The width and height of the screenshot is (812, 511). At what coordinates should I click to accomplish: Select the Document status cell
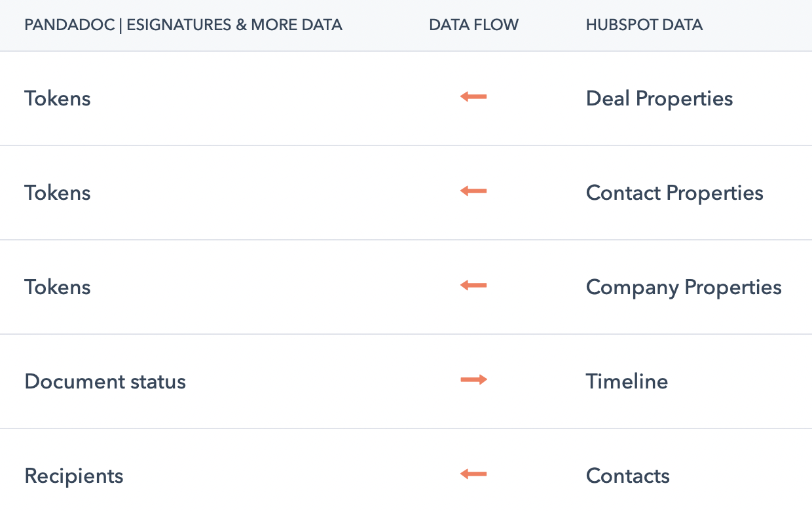point(105,382)
